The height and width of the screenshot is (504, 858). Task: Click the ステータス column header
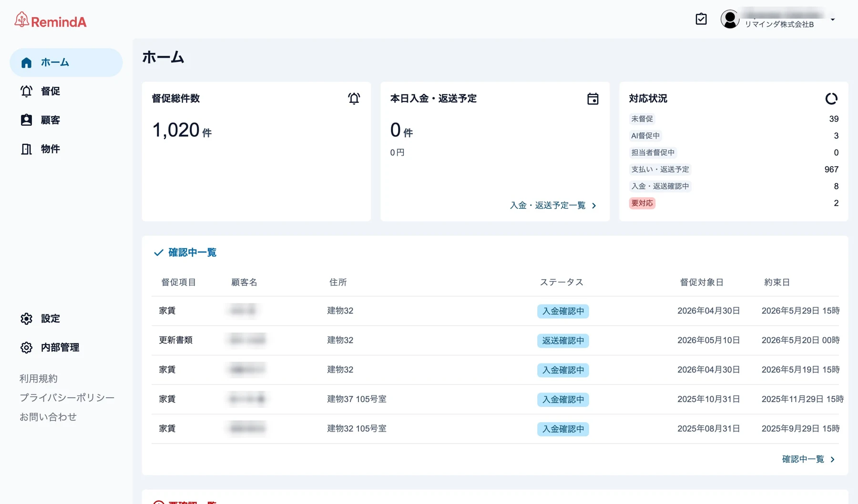pyautogui.click(x=561, y=282)
